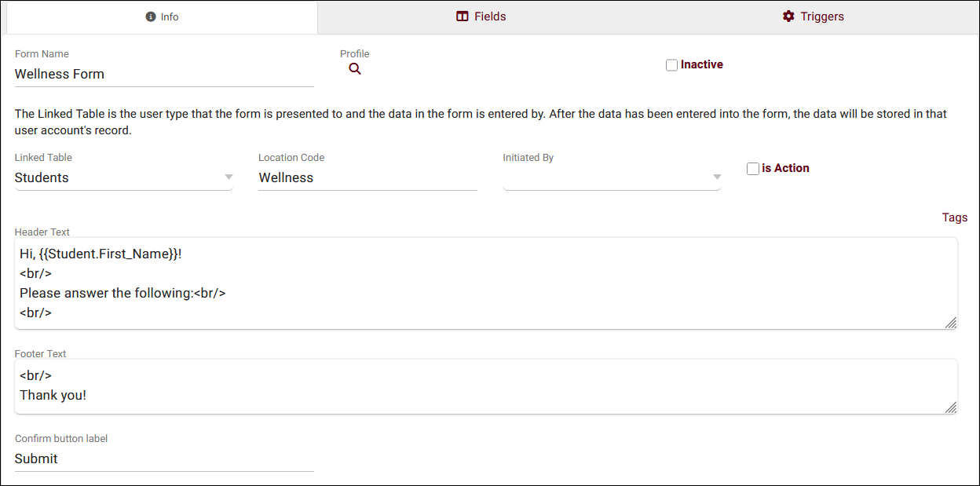This screenshot has width=980, height=486.
Task: Click the Header Text resize handle
Action: click(x=950, y=322)
